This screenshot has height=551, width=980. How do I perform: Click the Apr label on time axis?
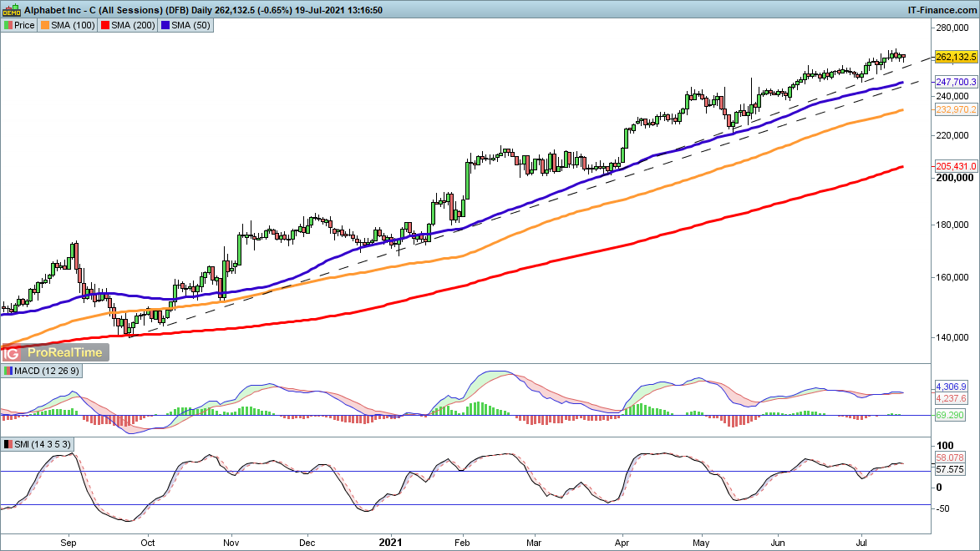click(x=622, y=543)
